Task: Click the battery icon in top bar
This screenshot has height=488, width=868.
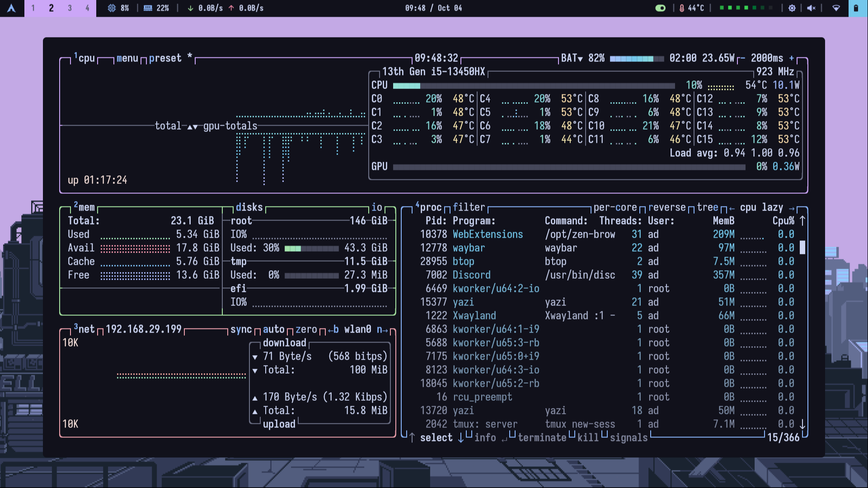Action: tap(856, 8)
